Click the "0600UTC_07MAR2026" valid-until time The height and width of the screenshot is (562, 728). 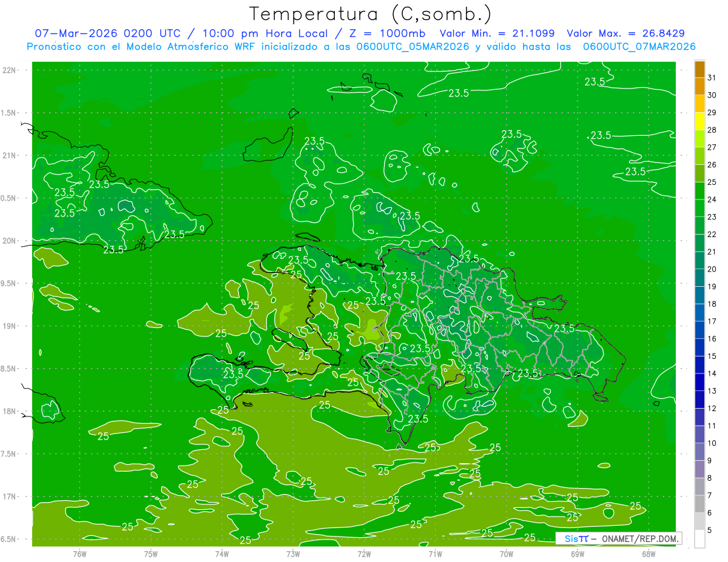pyautogui.click(x=639, y=47)
